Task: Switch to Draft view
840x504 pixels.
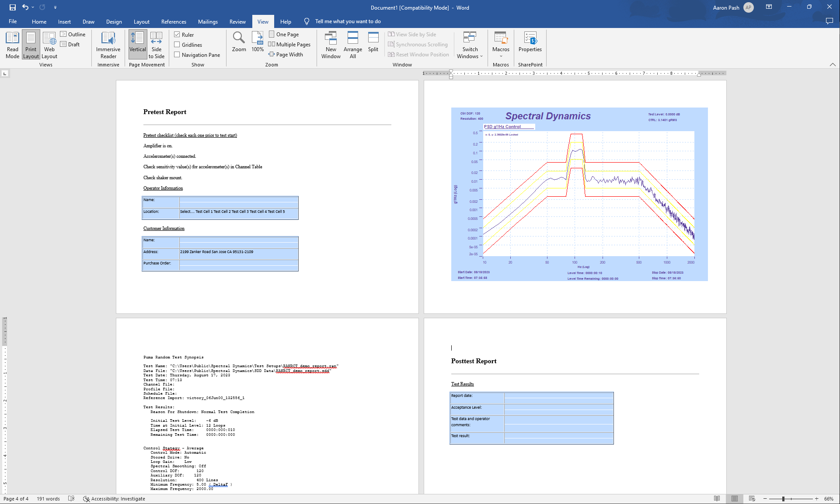Action: (70, 45)
